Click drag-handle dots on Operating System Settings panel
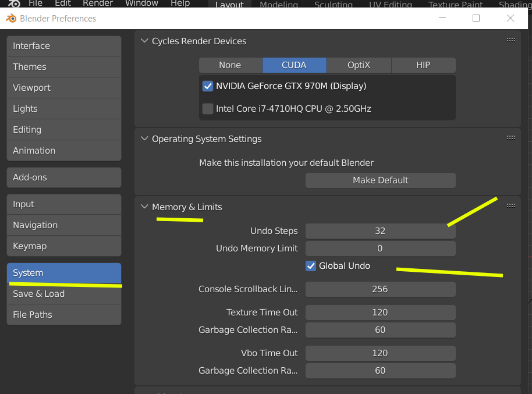 (x=511, y=138)
